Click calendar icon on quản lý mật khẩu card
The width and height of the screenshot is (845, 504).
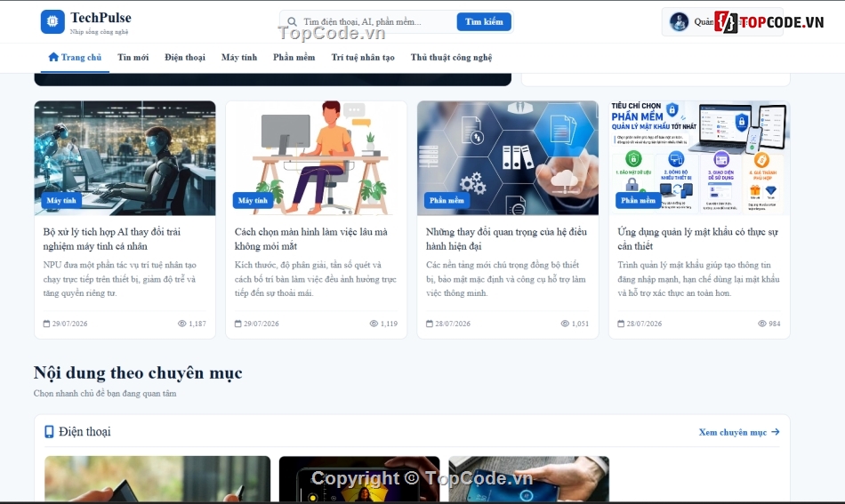(621, 324)
